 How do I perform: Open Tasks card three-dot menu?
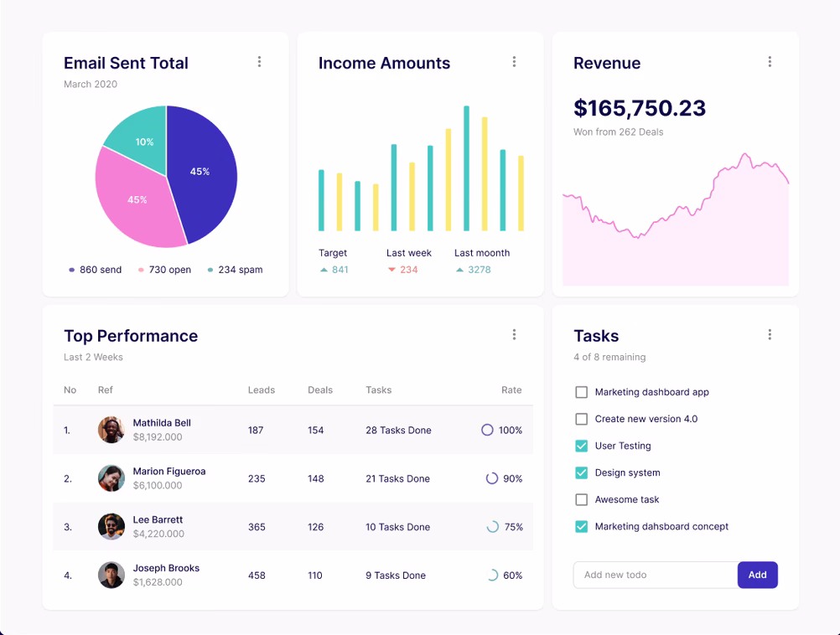pyautogui.click(x=770, y=335)
